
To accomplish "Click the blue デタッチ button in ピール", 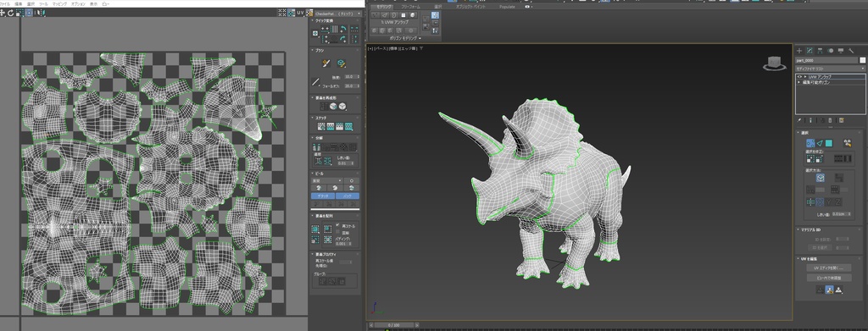I will pyautogui.click(x=323, y=196).
